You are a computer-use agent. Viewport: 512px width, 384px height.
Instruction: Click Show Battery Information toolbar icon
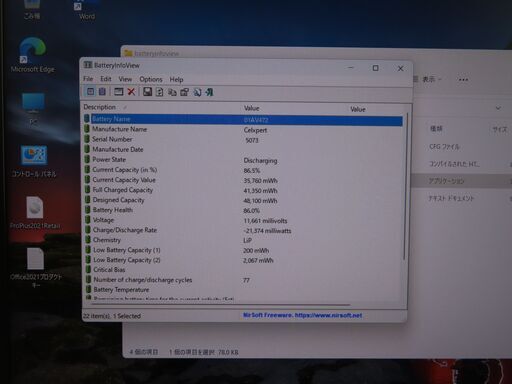coord(90,91)
